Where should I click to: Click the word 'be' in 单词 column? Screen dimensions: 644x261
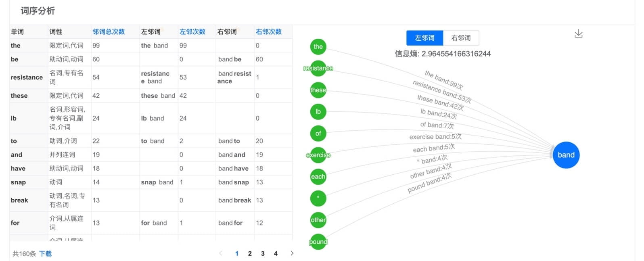click(x=15, y=59)
